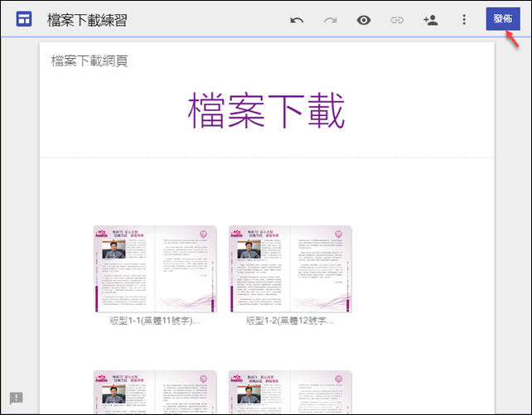Viewport: 532px width, 415px height.
Task: Copy the published site link
Action: [397, 21]
